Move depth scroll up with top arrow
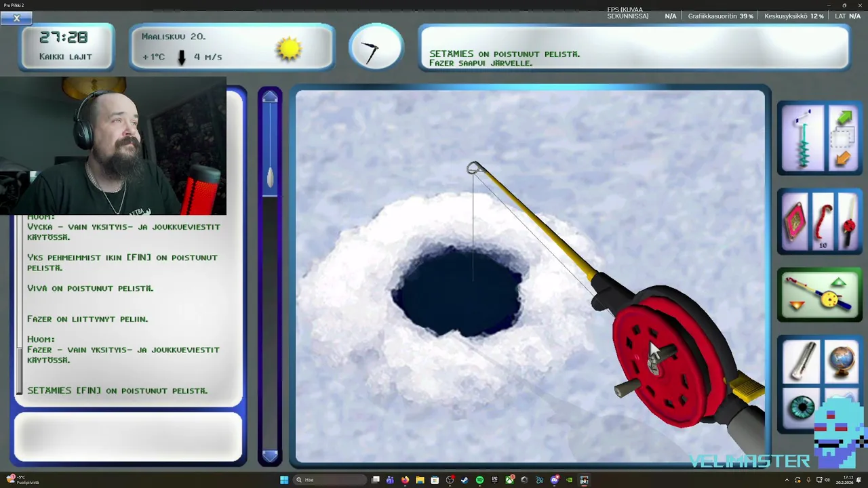Viewport: 868px width, 488px height. coord(270,97)
